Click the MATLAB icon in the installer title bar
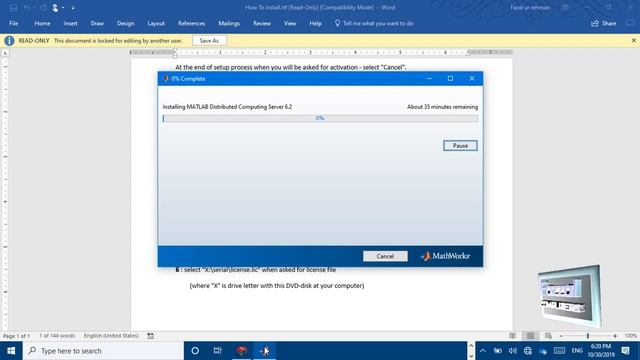Viewport: 640px width, 360px height. click(x=166, y=78)
